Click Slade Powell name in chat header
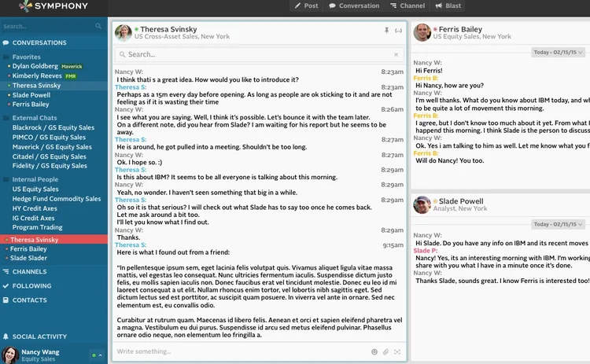 [461, 201]
